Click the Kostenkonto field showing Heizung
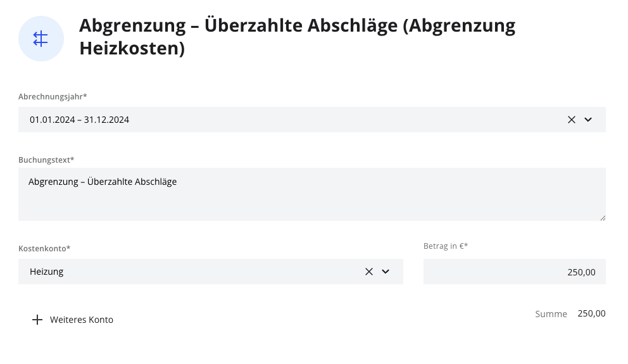The height and width of the screenshot is (364, 628). (190, 272)
